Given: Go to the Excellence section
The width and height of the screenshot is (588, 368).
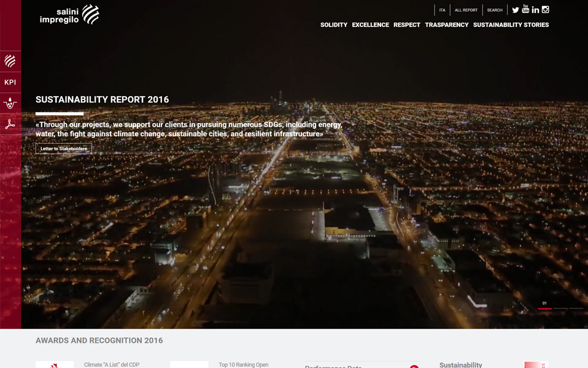Looking at the screenshot, I should (370, 25).
